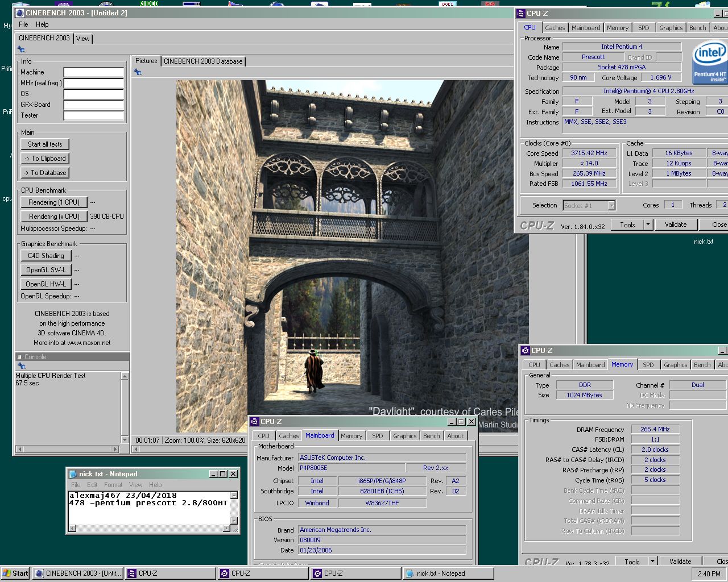Open Tools dropdown arrow in CPU-Z Processor window
Image resolution: width=728 pixels, height=582 pixels.
647,225
